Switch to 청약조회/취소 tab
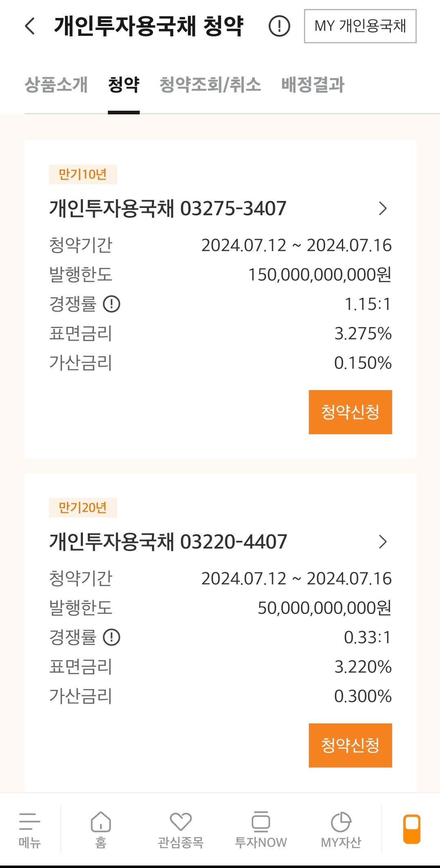Viewport: 440px width, 868px height. [210, 85]
